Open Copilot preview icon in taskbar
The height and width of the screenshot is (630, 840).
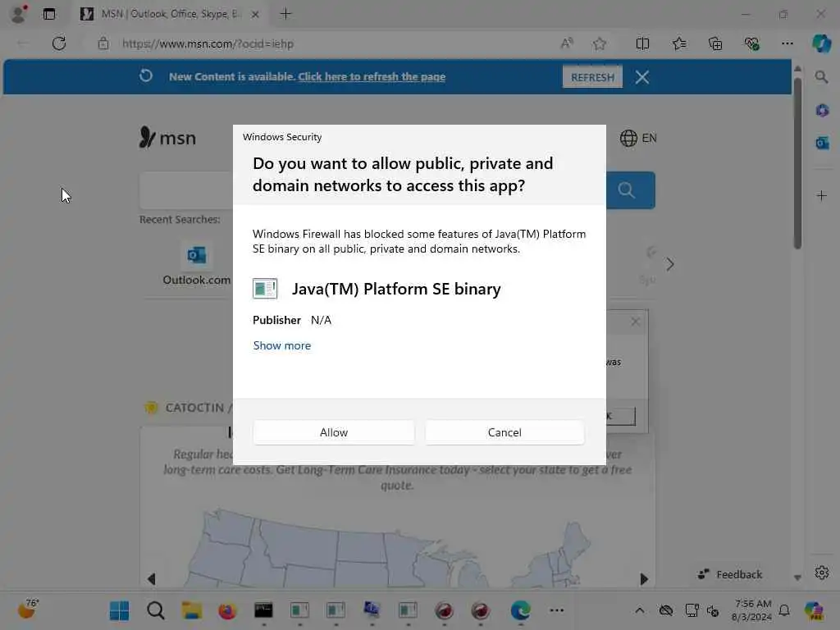pyautogui.click(x=814, y=610)
